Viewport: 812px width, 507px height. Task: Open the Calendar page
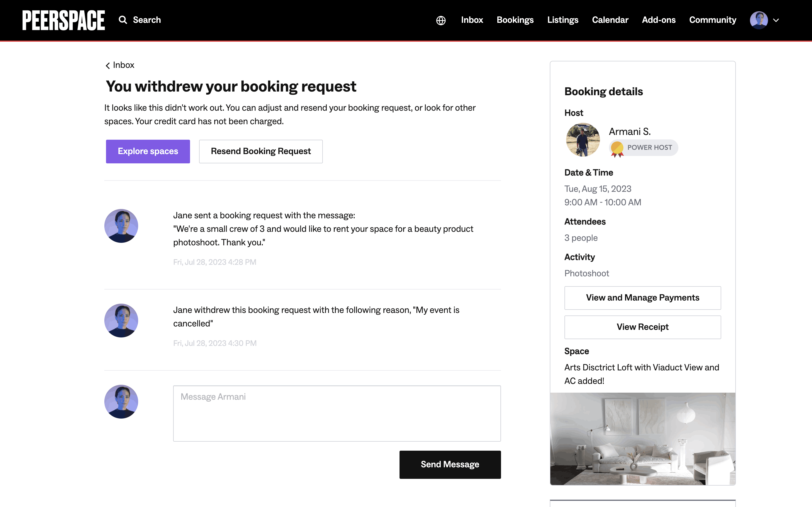[x=610, y=20]
